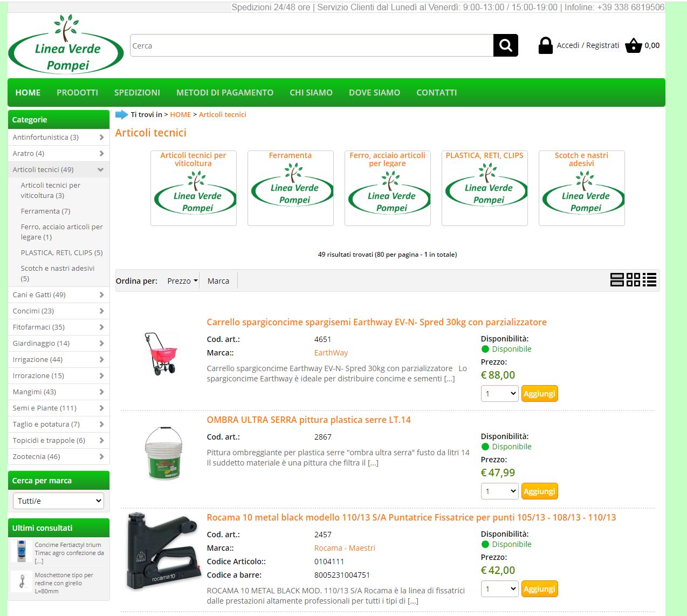Select PLASTICA, RETI, CLIPS (5) in sidebar

click(61, 253)
